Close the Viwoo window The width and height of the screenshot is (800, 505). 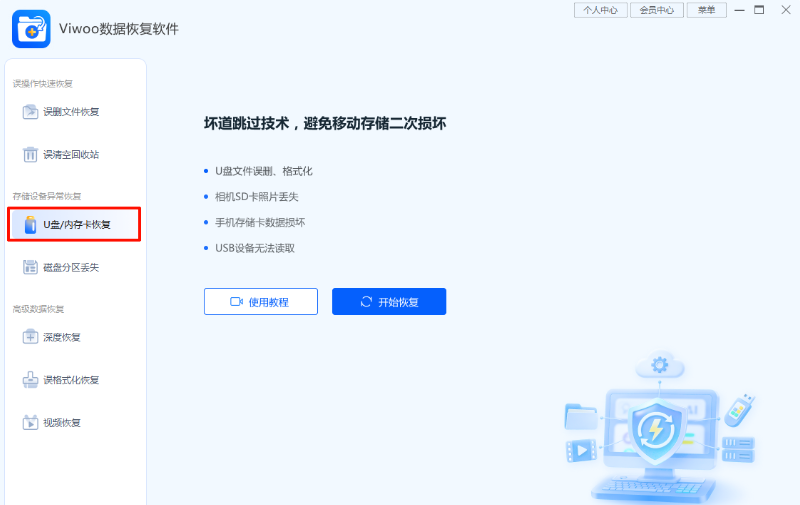click(786, 10)
